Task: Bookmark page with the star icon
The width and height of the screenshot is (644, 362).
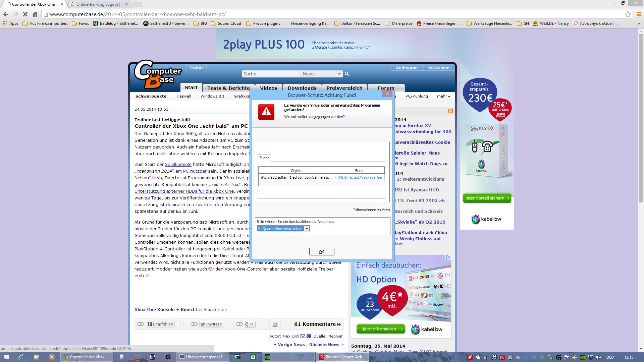Action: (627, 14)
